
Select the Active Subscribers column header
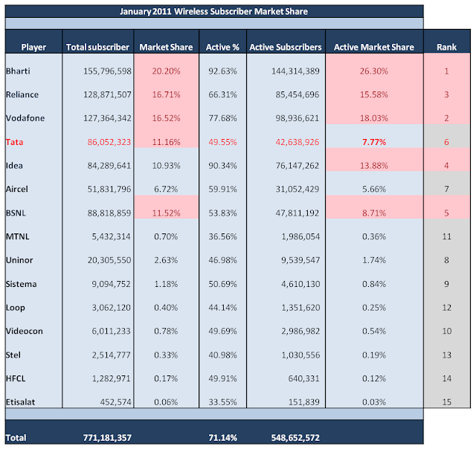tap(286, 47)
